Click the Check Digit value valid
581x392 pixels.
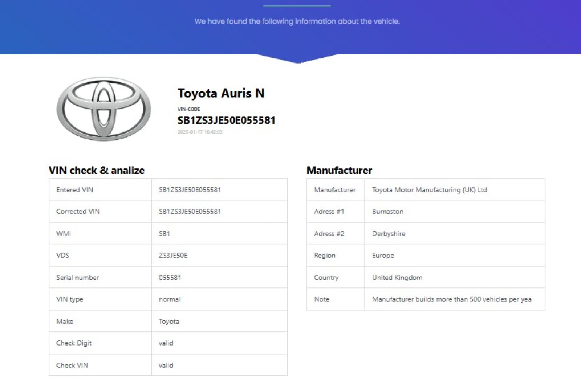click(x=166, y=343)
